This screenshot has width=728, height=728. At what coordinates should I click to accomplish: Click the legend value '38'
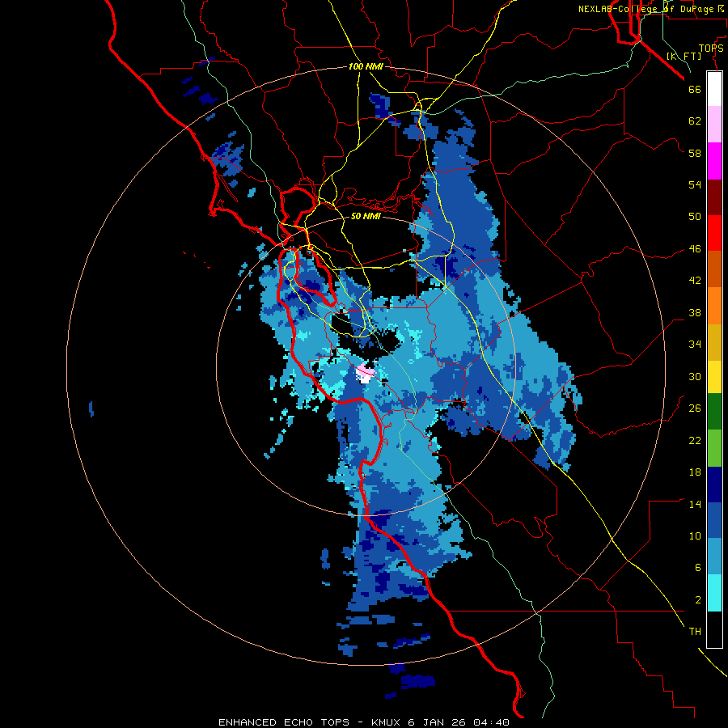tap(695, 313)
